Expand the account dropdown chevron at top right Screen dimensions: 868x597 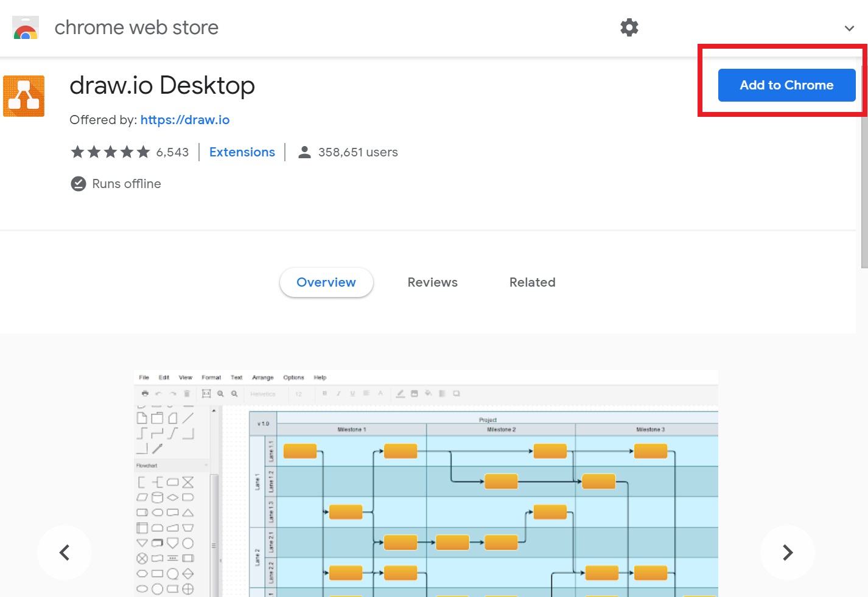[x=849, y=28]
